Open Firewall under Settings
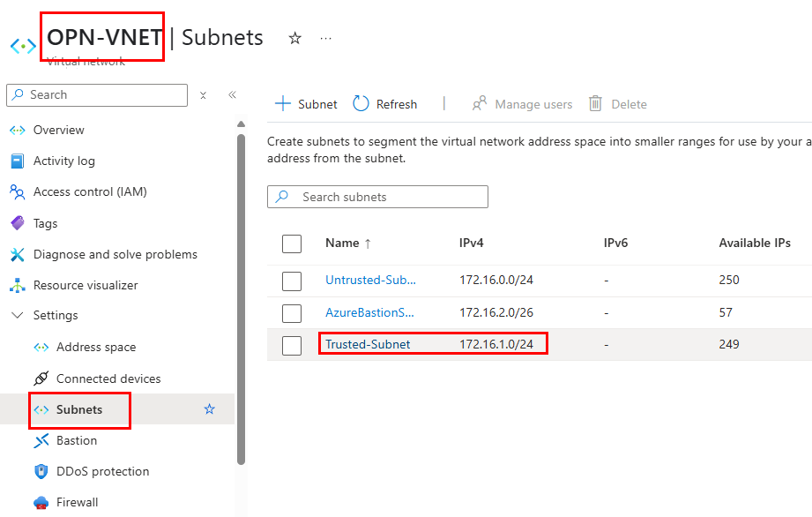Viewport: 812px width, 517px height. 78,503
